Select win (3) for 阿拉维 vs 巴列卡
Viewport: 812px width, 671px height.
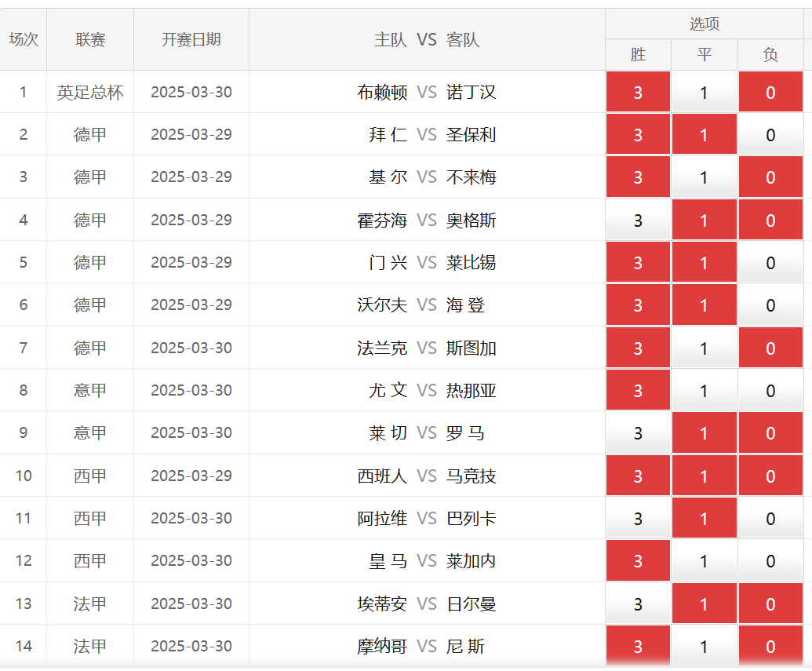pos(638,519)
